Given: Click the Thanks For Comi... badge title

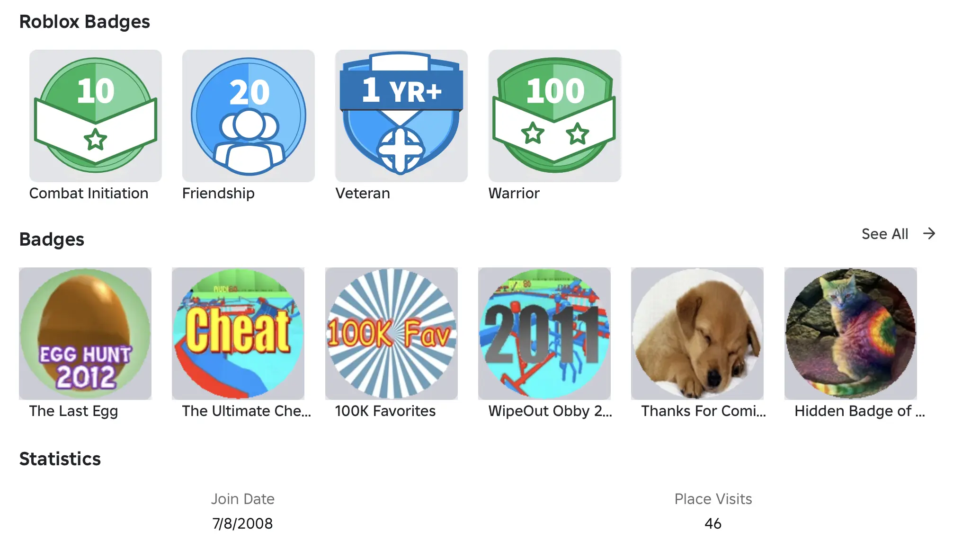Looking at the screenshot, I should coord(704,411).
